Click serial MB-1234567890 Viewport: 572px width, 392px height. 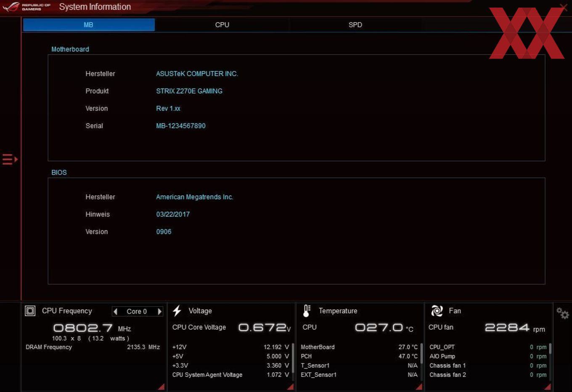coord(181,126)
